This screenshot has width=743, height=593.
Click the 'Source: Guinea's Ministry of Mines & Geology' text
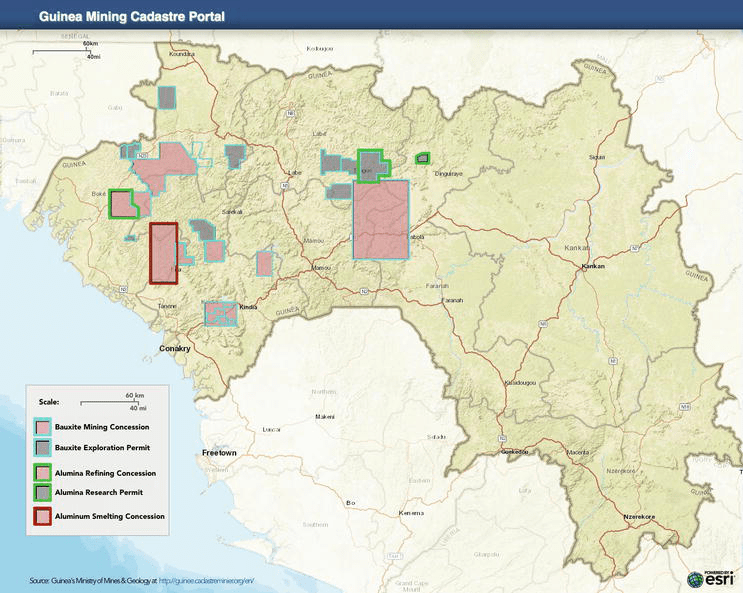(91, 580)
